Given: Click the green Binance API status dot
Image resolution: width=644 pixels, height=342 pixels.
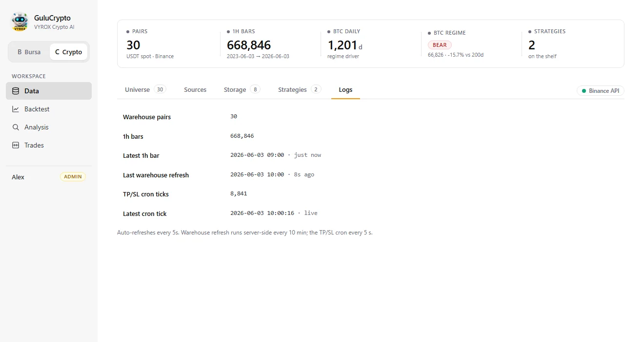Looking at the screenshot, I should pos(584,91).
